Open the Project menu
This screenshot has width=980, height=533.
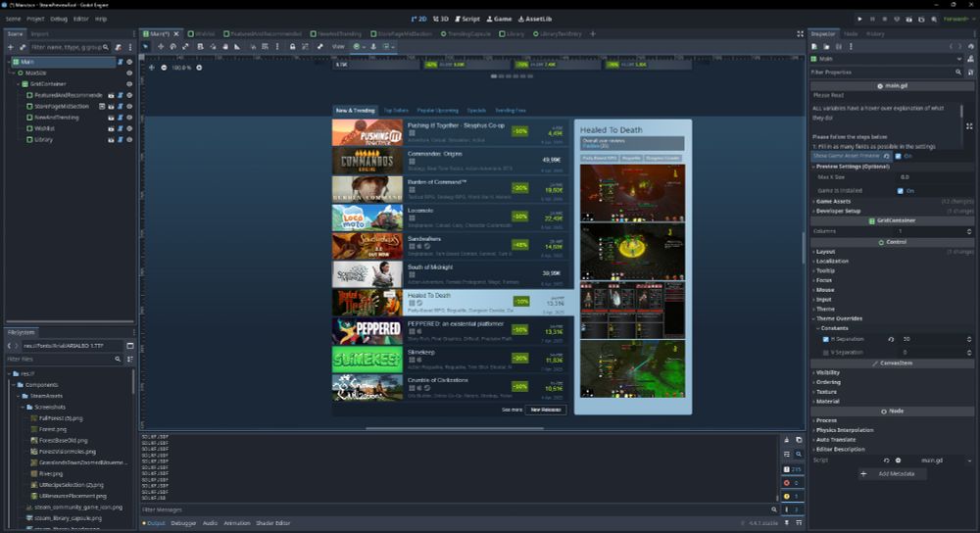tap(35, 20)
